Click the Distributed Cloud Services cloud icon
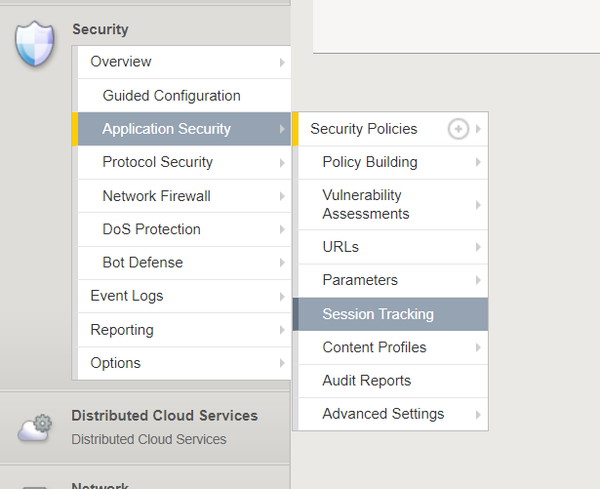 click(36, 426)
